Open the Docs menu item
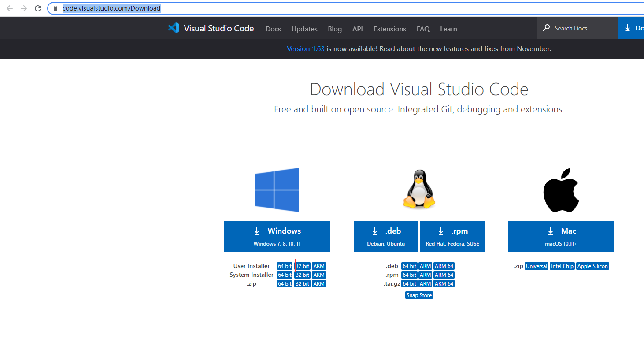The image size is (644, 346). click(x=273, y=29)
